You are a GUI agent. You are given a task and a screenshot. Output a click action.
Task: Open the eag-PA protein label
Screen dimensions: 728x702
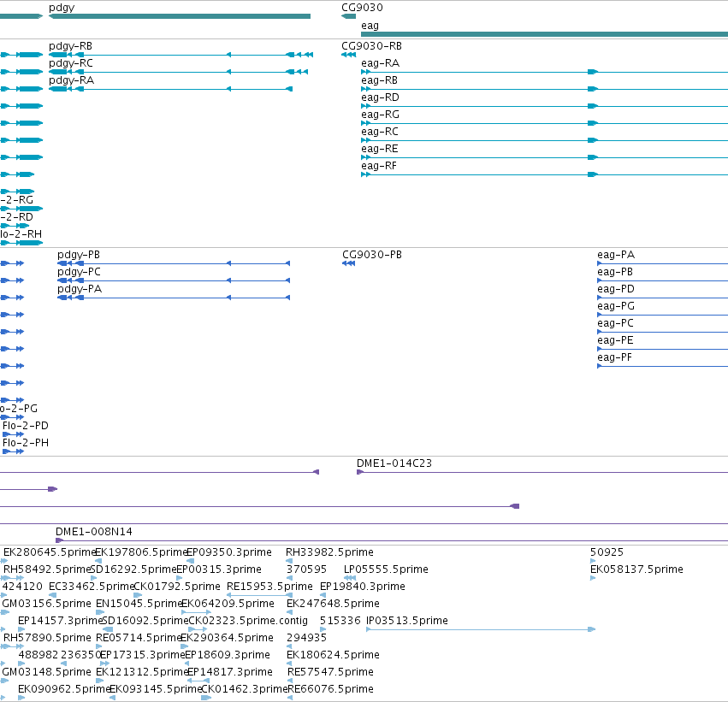616,255
